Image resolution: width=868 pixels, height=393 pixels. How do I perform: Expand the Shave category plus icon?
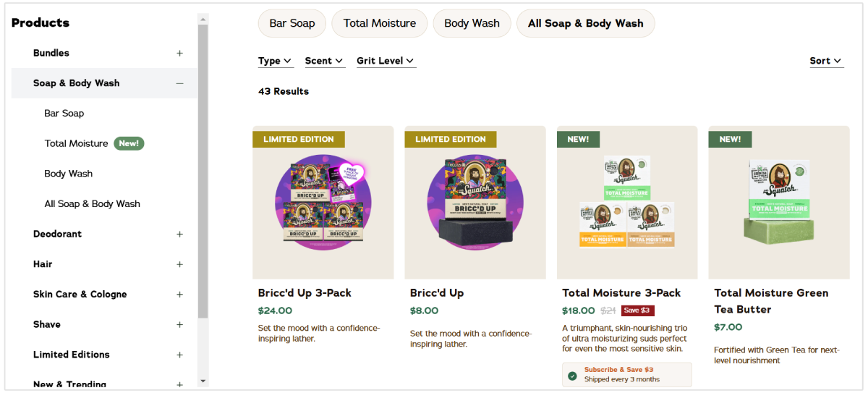[180, 325]
